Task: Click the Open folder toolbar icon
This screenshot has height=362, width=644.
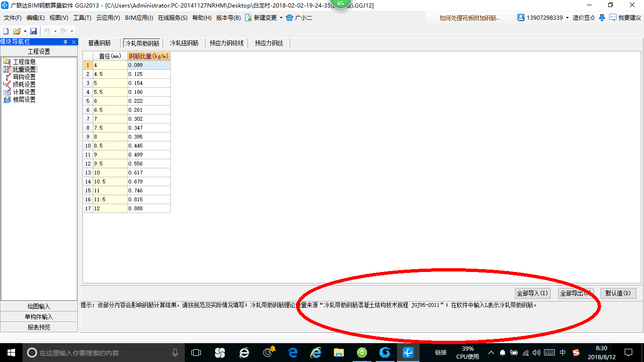Action: (17, 31)
